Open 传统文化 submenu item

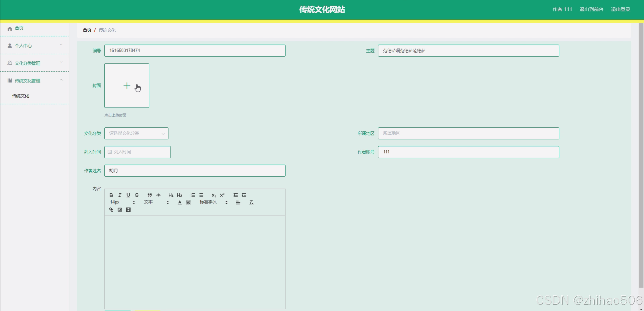tap(21, 96)
